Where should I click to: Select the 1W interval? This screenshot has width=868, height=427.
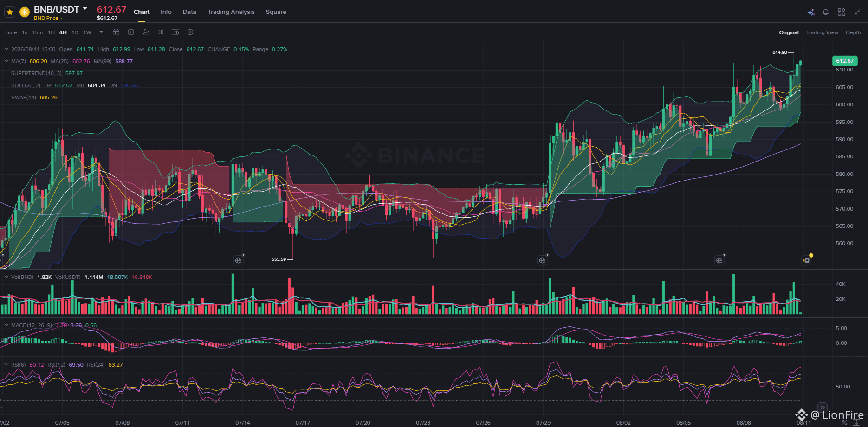tap(87, 32)
